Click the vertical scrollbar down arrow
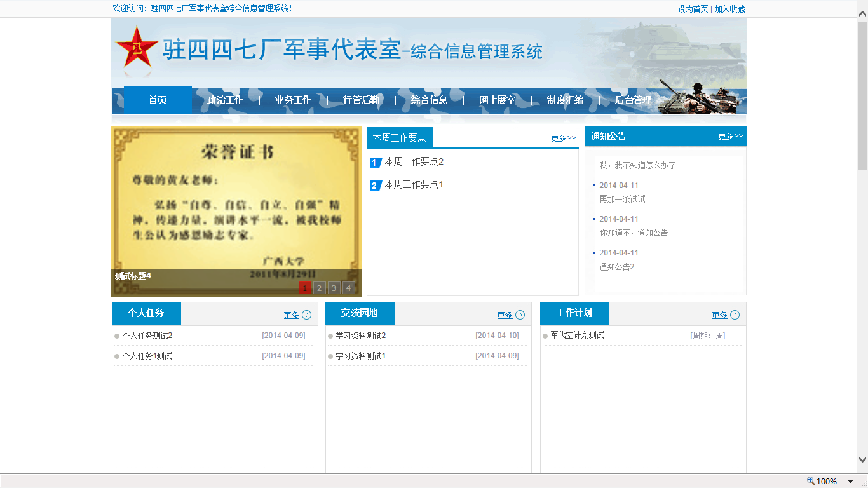868x488 pixels. pos(862,459)
